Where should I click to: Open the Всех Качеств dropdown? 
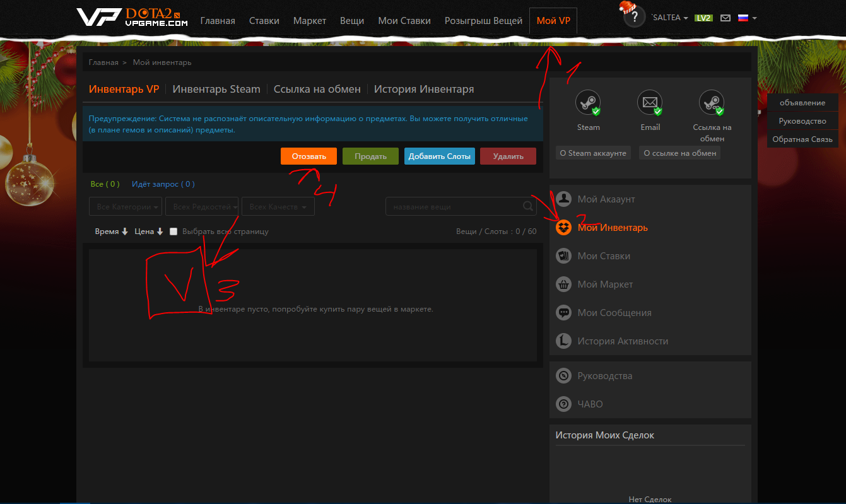278,206
